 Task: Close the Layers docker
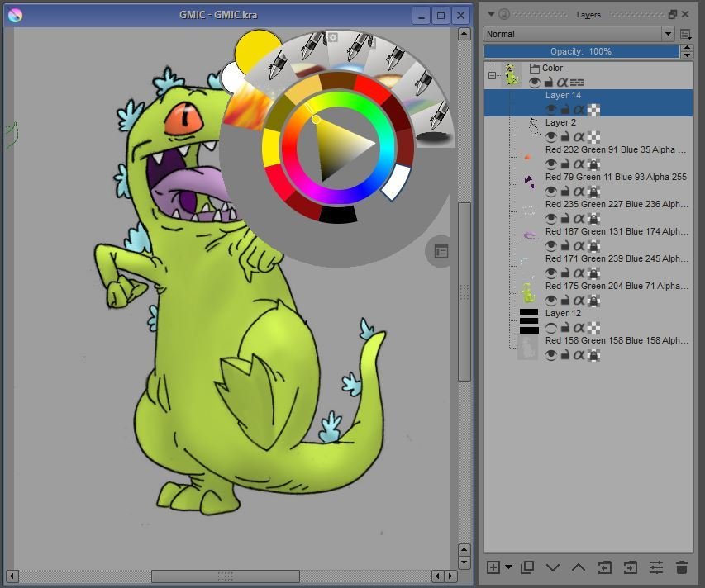point(685,14)
